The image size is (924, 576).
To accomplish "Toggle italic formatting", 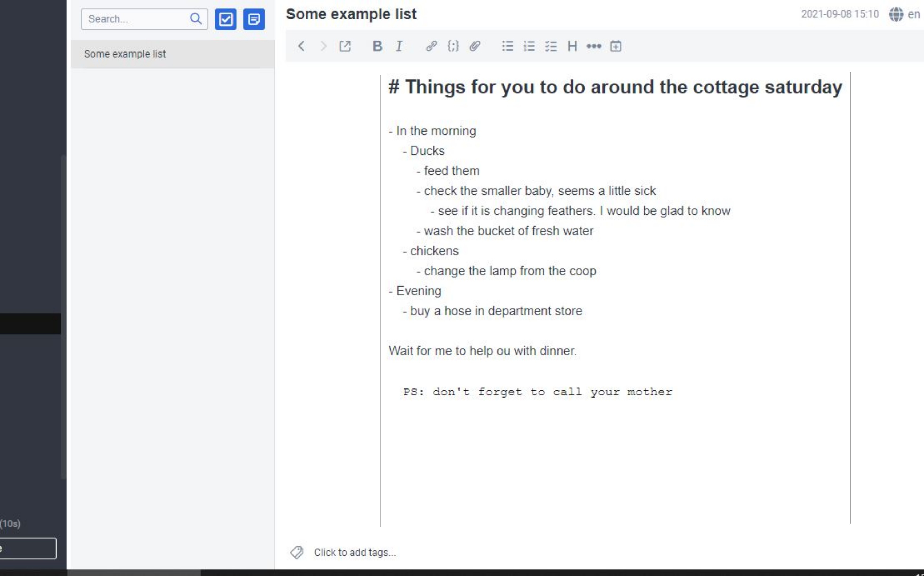I will click(x=399, y=46).
